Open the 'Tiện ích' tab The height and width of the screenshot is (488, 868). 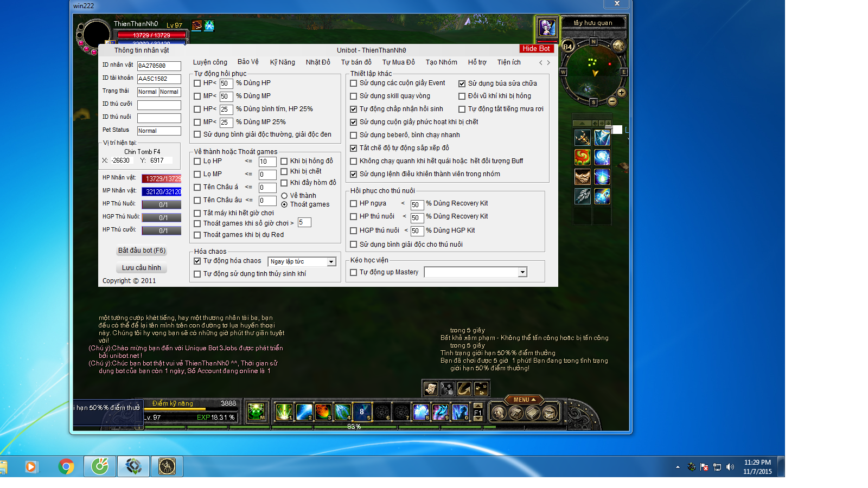pos(509,62)
